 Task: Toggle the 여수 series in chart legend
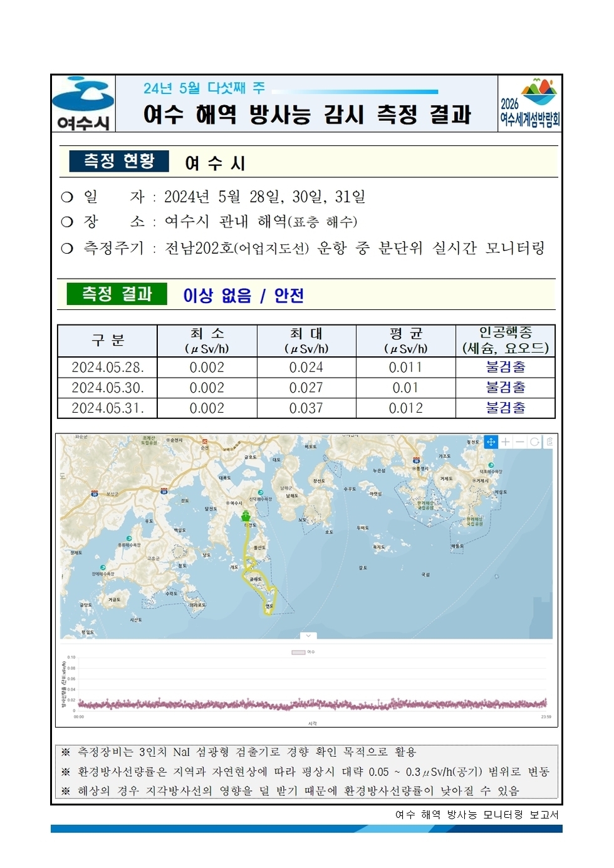click(x=307, y=651)
